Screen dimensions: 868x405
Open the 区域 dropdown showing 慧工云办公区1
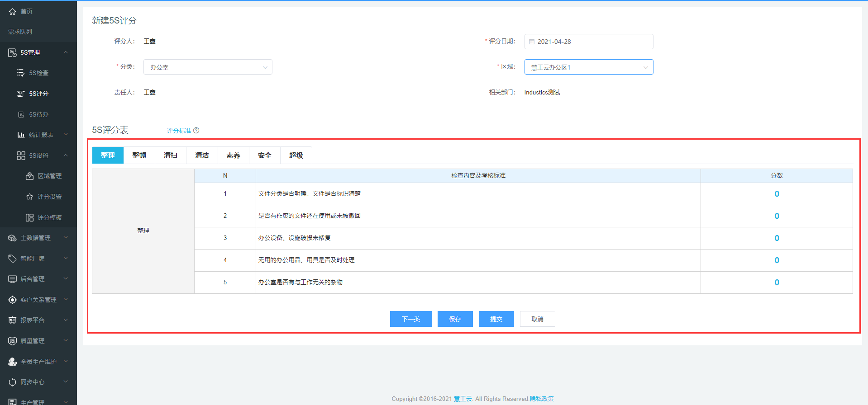point(588,67)
